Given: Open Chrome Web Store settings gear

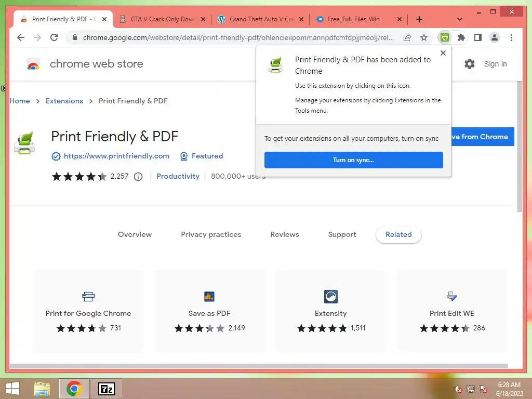Looking at the screenshot, I should (x=470, y=64).
